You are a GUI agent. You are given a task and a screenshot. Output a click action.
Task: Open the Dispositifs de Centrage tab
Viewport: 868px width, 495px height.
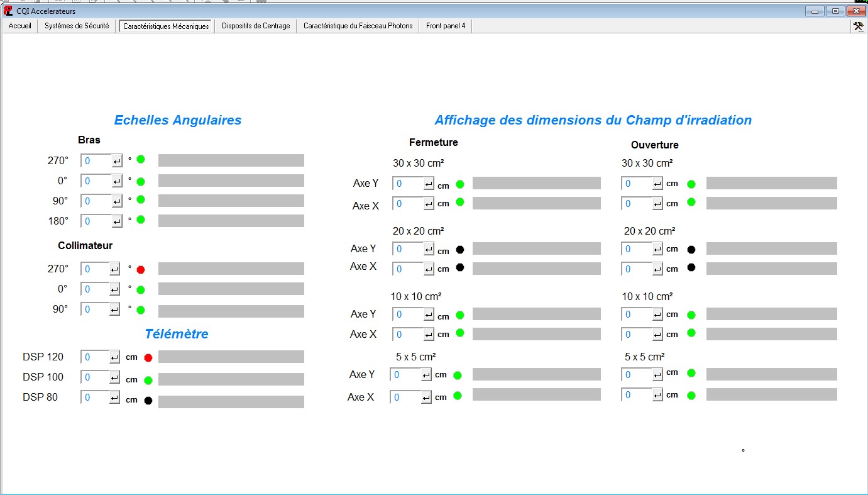[256, 26]
